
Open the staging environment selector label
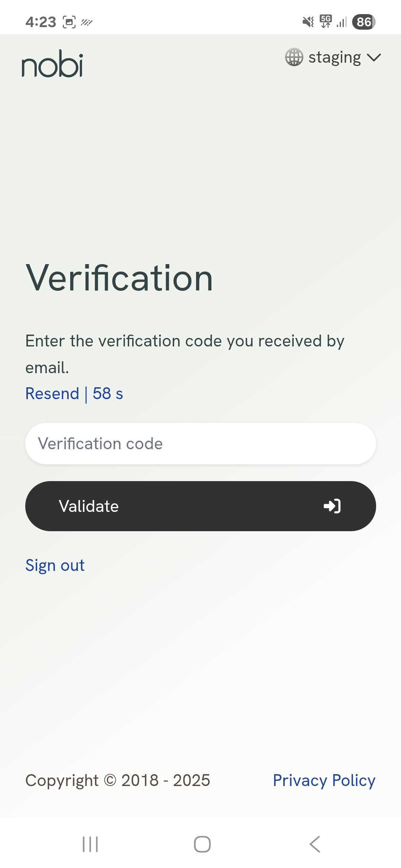pos(335,57)
